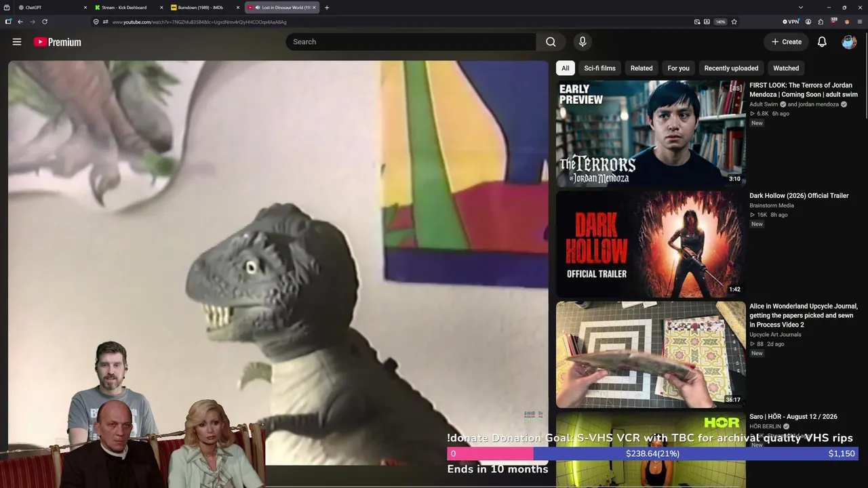Close the Stream - Kick Dashboard tab
Image resolution: width=868 pixels, height=488 pixels.
click(161, 7)
